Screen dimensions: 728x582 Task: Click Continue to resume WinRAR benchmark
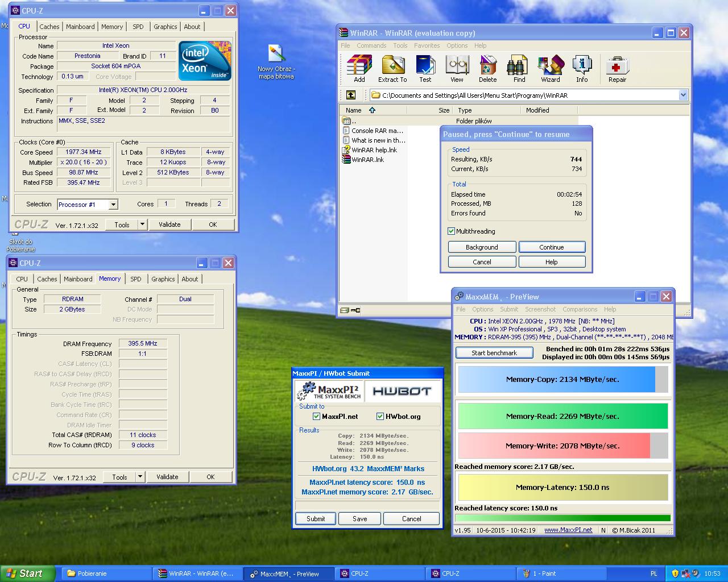pyautogui.click(x=552, y=247)
